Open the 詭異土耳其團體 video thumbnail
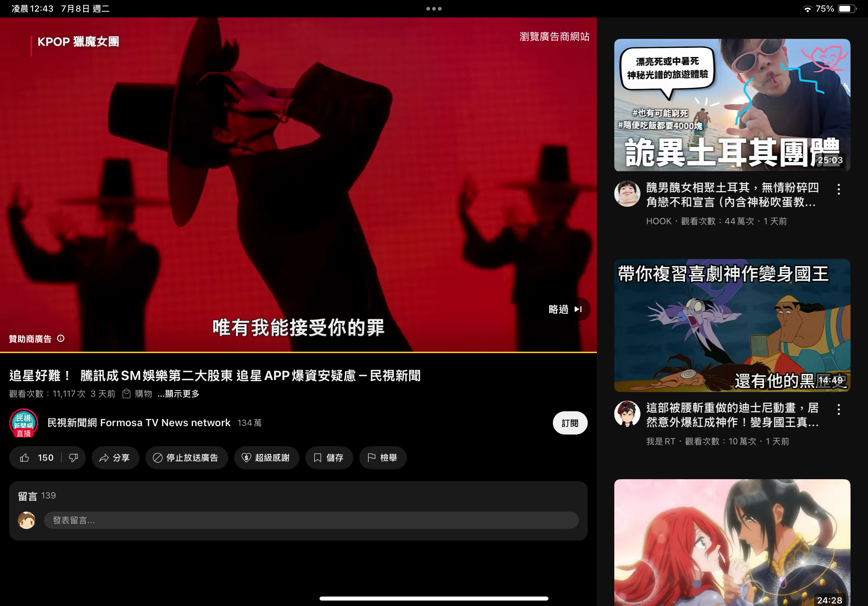This screenshot has width=868, height=606. pos(732,105)
